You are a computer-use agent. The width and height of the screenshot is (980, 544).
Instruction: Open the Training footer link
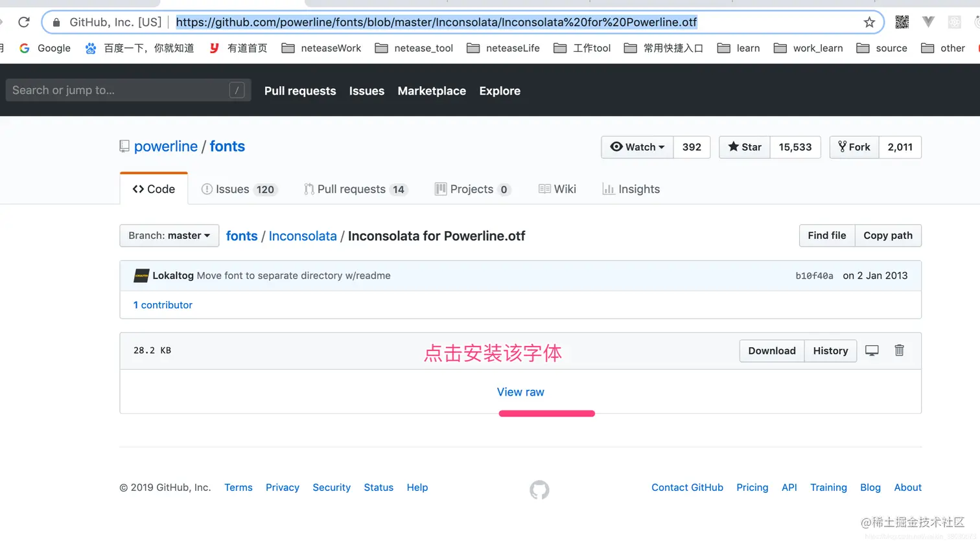(828, 488)
